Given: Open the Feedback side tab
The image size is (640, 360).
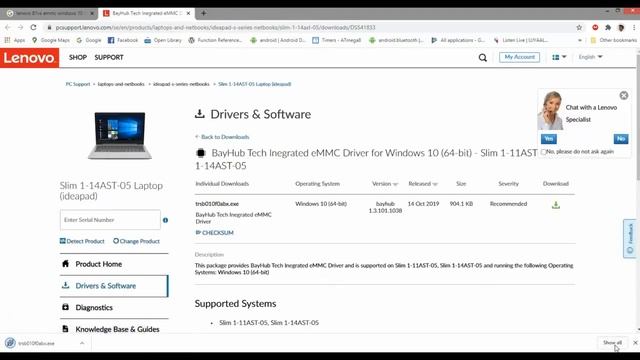Looking at the screenshot, I should [630, 238].
